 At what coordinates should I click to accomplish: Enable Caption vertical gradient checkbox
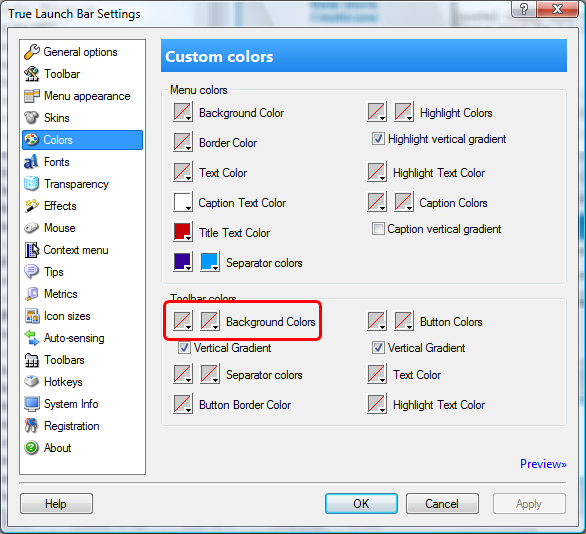pyautogui.click(x=378, y=229)
